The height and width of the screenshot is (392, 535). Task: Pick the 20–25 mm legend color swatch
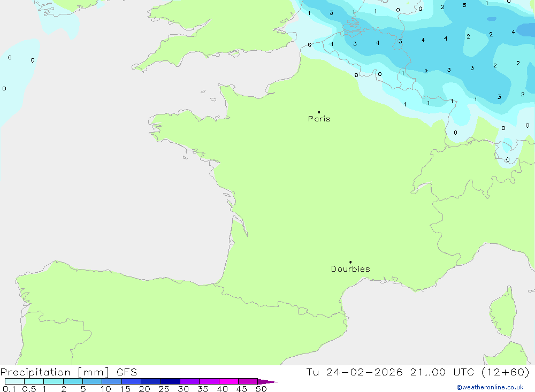[x=151, y=381]
